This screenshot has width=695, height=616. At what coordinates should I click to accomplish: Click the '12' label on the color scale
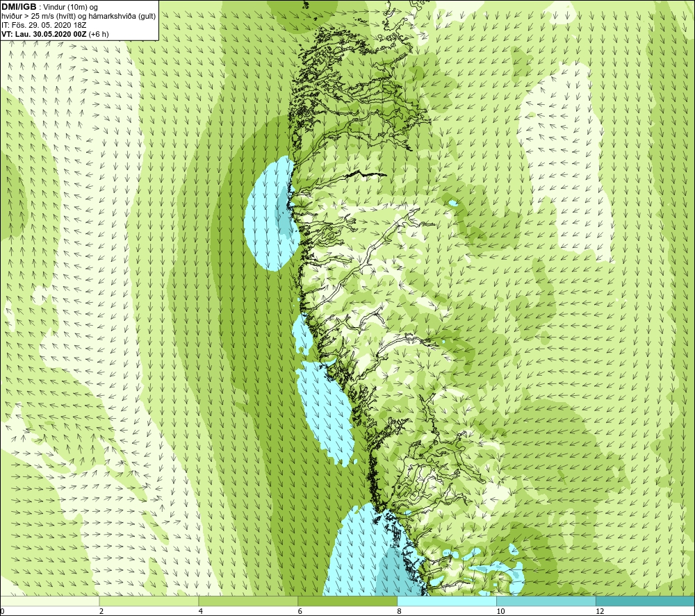coord(600,612)
